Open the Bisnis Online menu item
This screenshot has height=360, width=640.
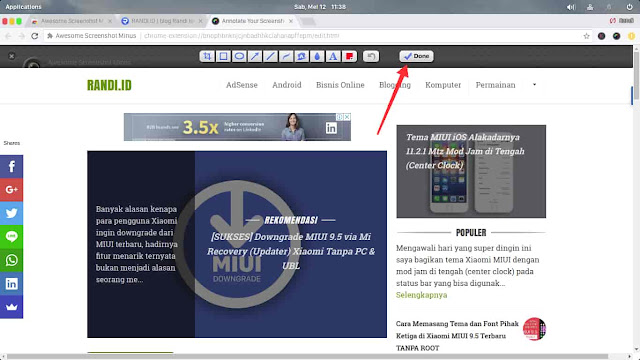coord(340,85)
